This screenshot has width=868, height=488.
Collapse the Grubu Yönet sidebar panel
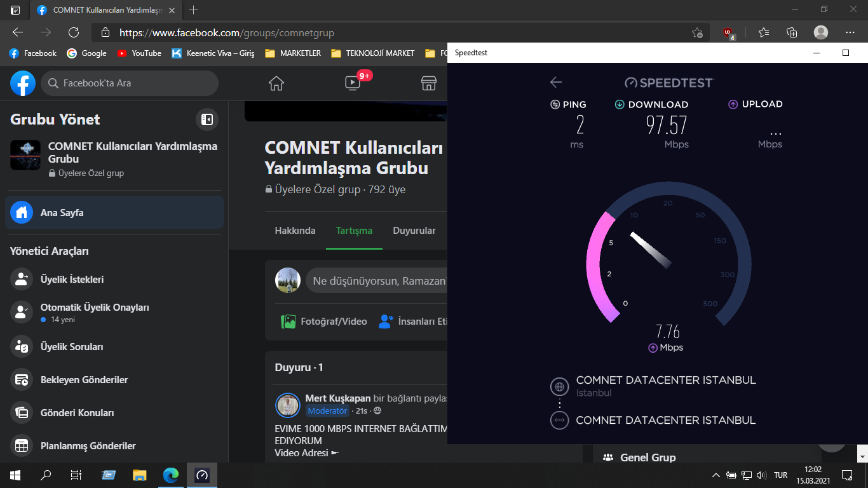[x=207, y=119]
